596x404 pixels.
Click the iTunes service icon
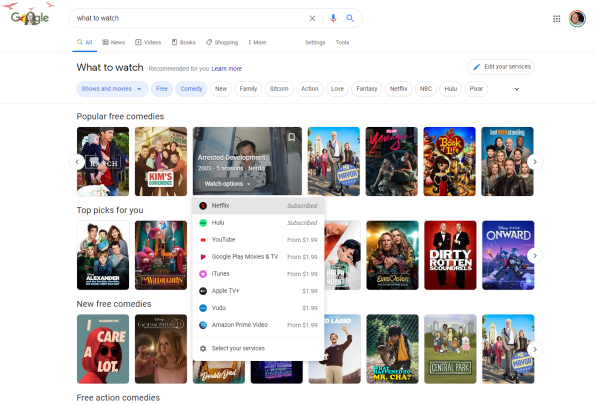pyautogui.click(x=203, y=274)
